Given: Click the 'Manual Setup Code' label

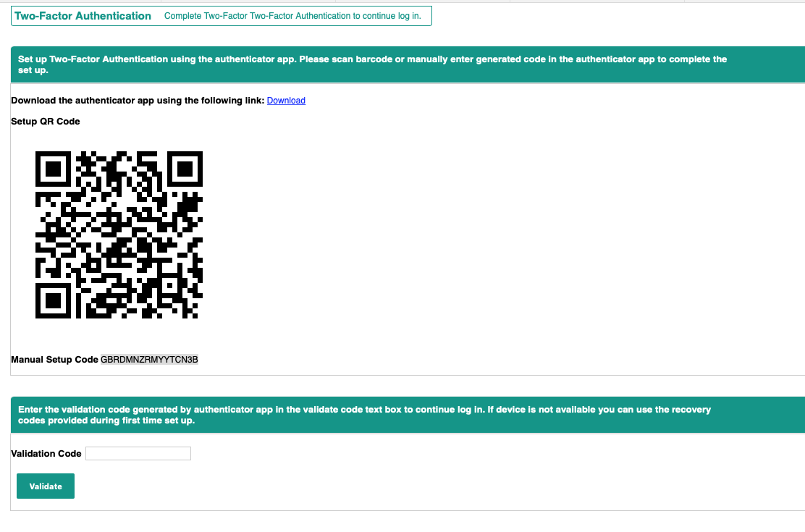Looking at the screenshot, I should coord(54,360).
